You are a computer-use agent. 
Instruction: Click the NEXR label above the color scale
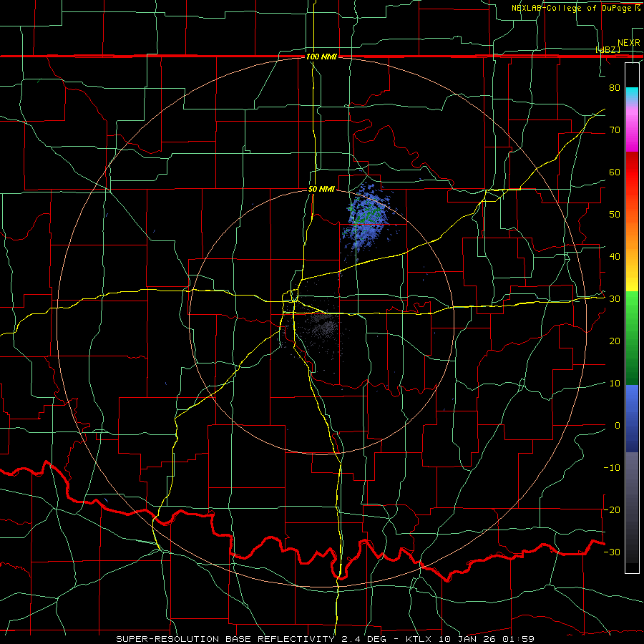(x=628, y=43)
